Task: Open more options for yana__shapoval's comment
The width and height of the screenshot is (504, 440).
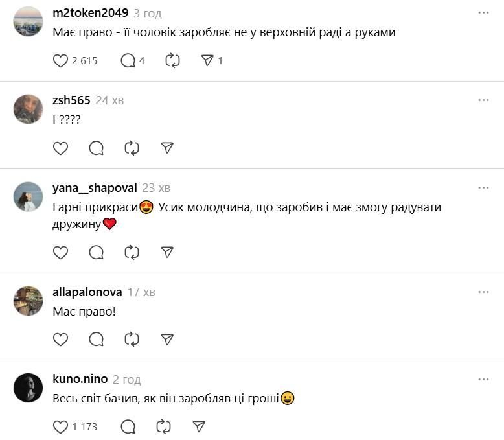Action: (483, 188)
